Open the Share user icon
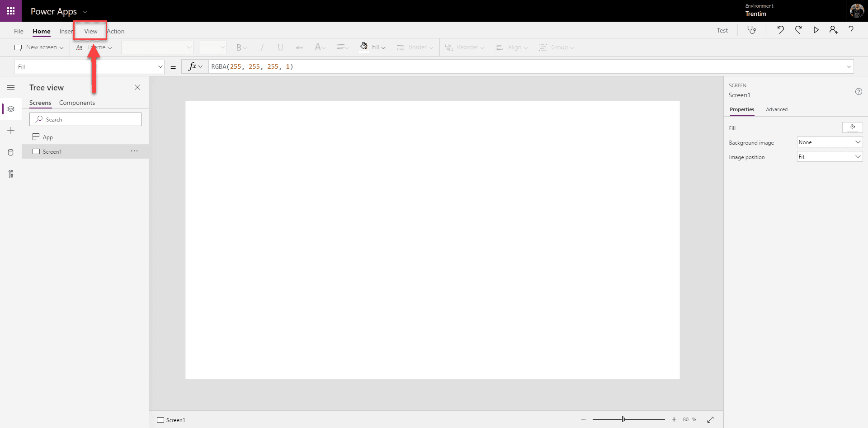This screenshot has height=428, width=868. (x=833, y=30)
